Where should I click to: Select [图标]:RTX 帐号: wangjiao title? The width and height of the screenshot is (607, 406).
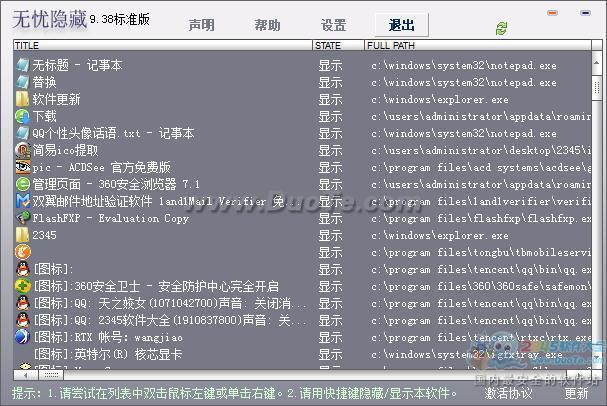108,337
